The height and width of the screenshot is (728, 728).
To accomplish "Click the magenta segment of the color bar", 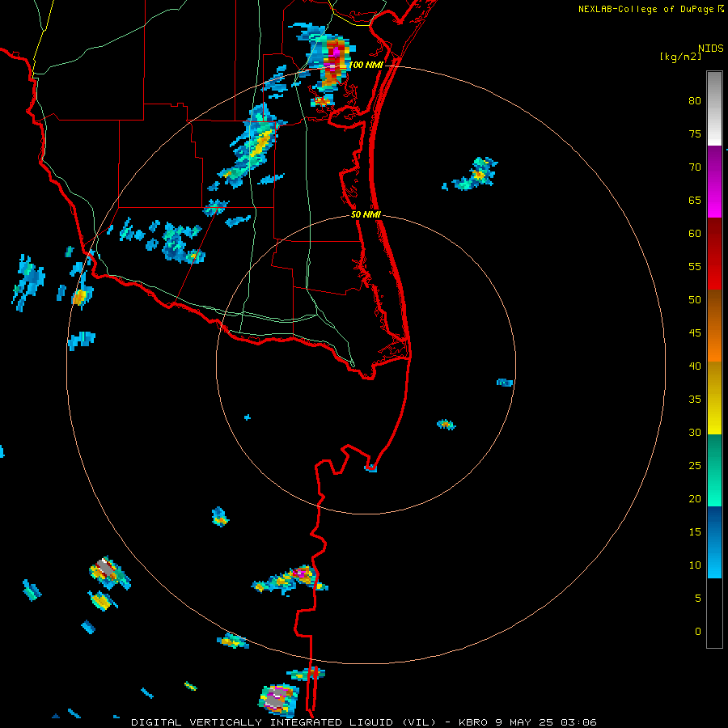I will pos(714,182).
